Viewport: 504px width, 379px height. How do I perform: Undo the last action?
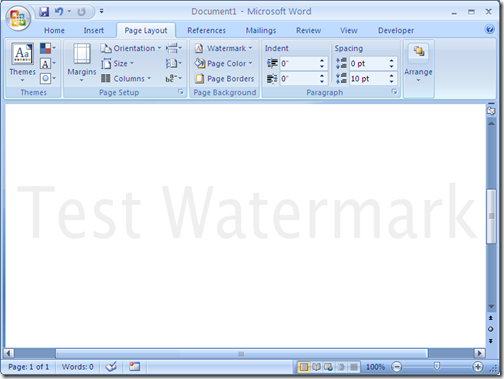tap(59, 12)
